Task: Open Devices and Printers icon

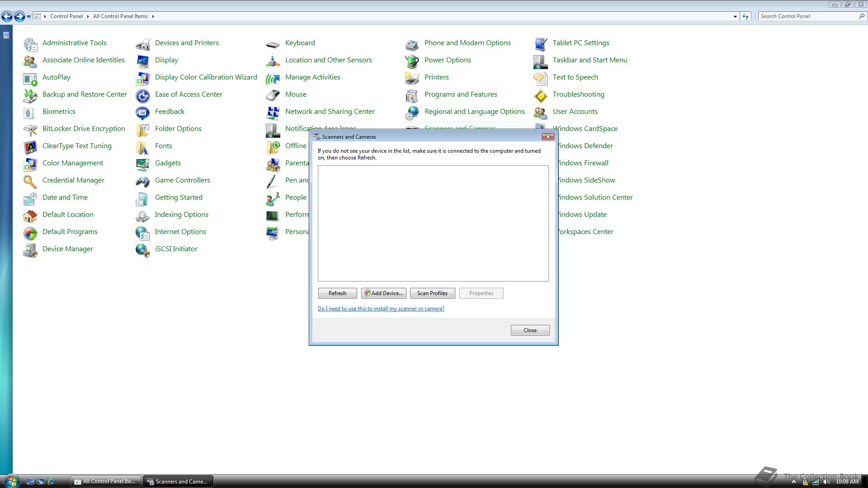Action: pyautogui.click(x=143, y=44)
